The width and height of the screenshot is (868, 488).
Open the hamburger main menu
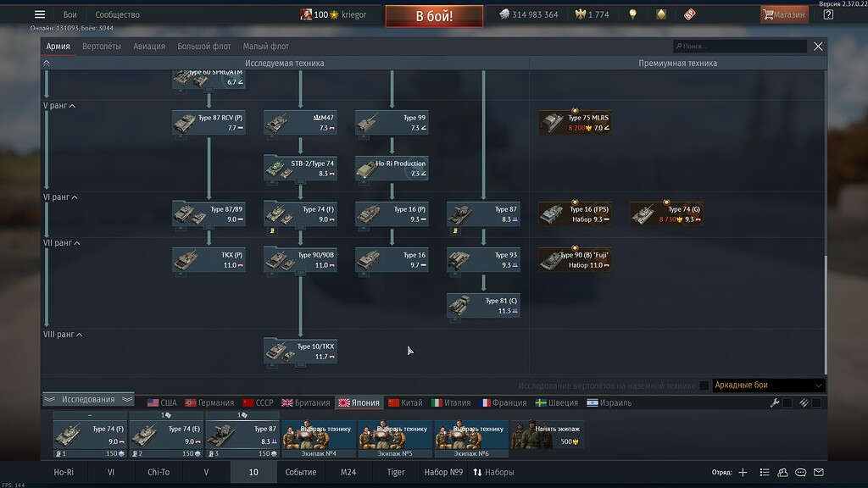40,14
